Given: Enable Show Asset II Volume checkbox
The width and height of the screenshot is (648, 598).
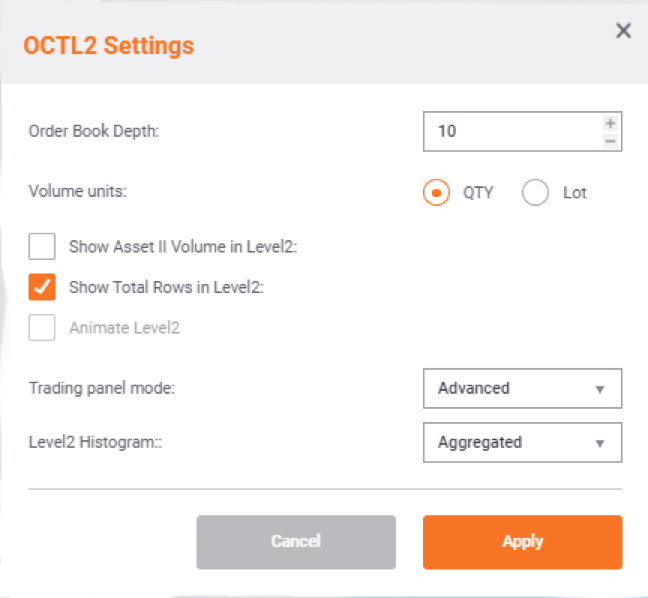Looking at the screenshot, I should [42, 246].
